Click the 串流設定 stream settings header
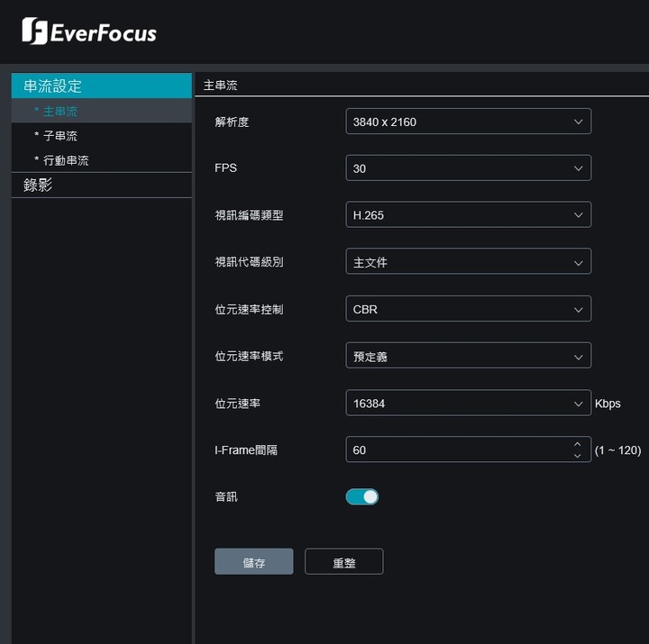This screenshot has height=644, width=649. coord(101,86)
